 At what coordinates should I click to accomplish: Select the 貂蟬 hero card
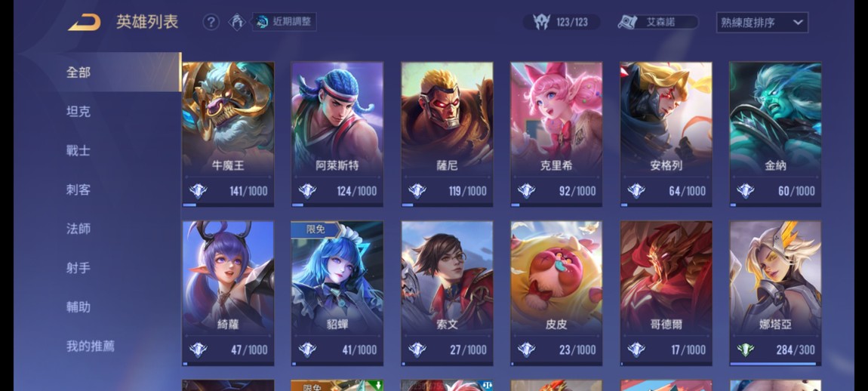click(x=337, y=294)
